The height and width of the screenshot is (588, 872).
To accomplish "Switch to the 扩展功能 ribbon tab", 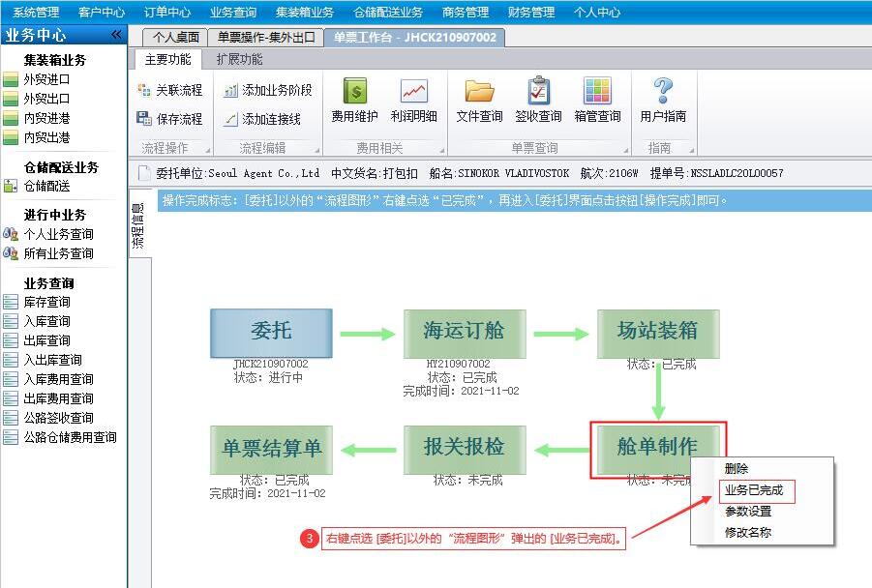I will click(x=239, y=59).
